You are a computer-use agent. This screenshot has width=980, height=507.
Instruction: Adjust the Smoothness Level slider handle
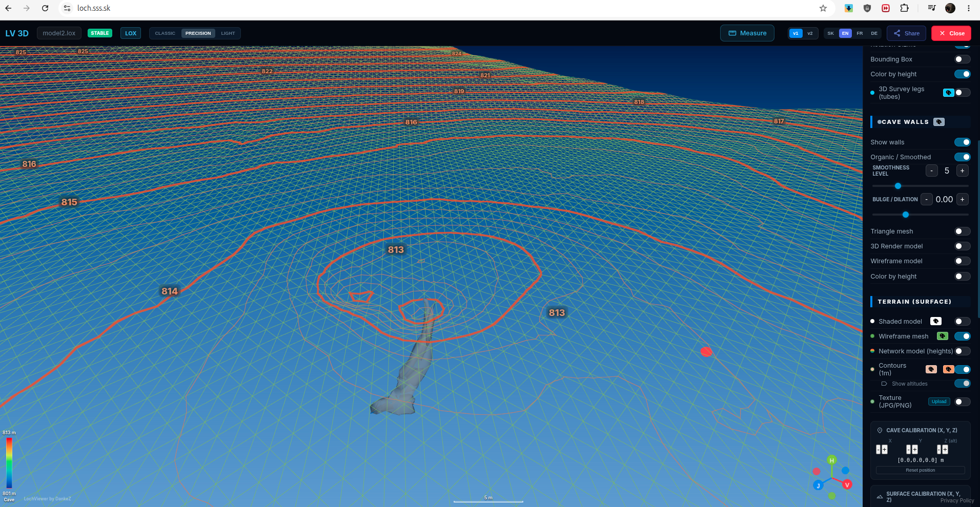click(898, 186)
